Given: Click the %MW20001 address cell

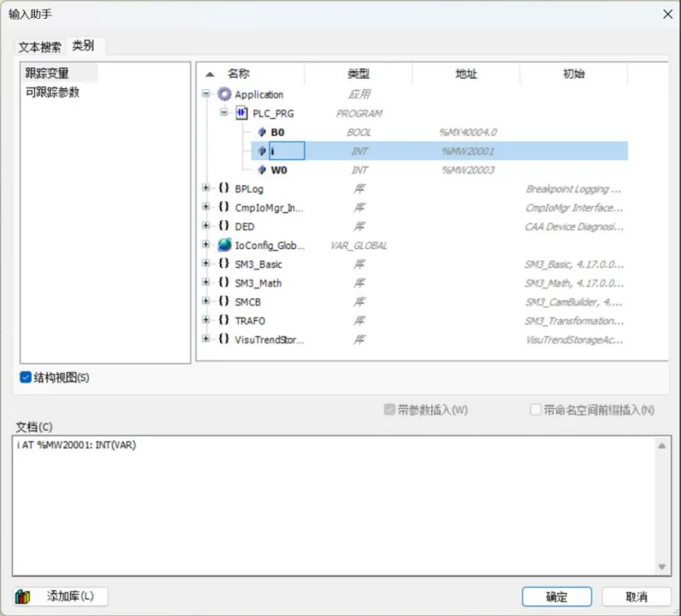Looking at the screenshot, I should point(468,151).
